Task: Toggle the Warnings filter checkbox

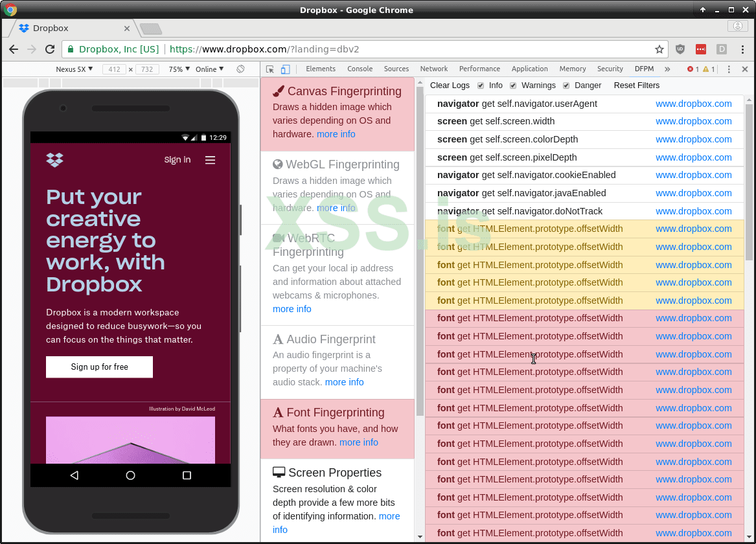Action: (513, 85)
